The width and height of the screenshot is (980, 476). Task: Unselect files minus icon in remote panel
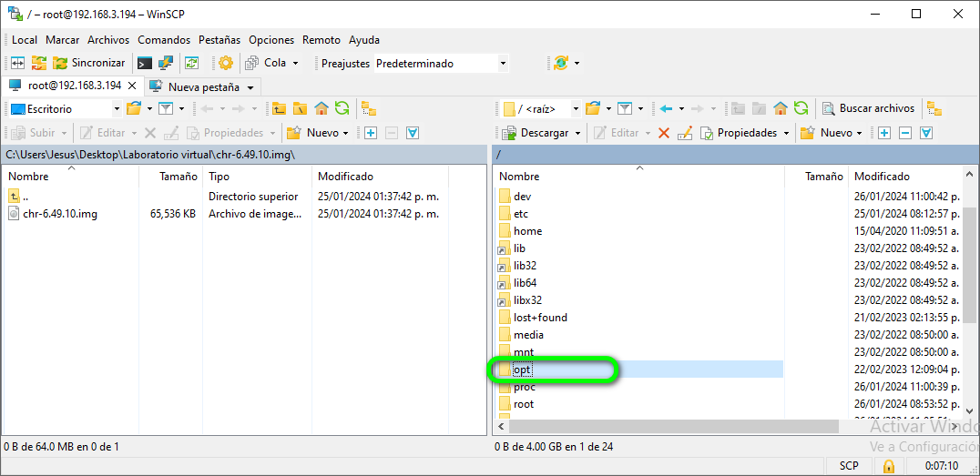point(905,133)
